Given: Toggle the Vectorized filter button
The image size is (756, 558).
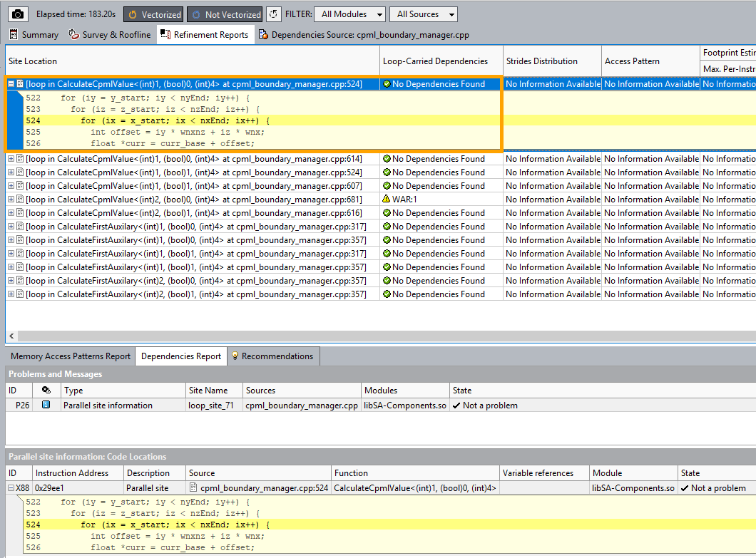Looking at the screenshot, I should 154,14.
